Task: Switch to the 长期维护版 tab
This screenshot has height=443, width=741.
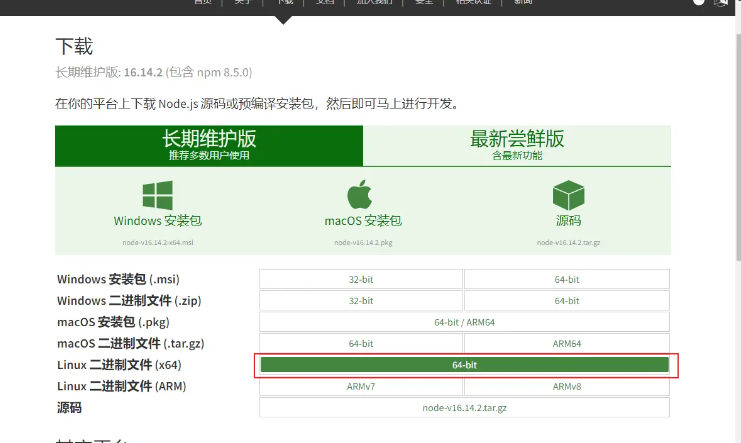Action: [x=209, y=146]
